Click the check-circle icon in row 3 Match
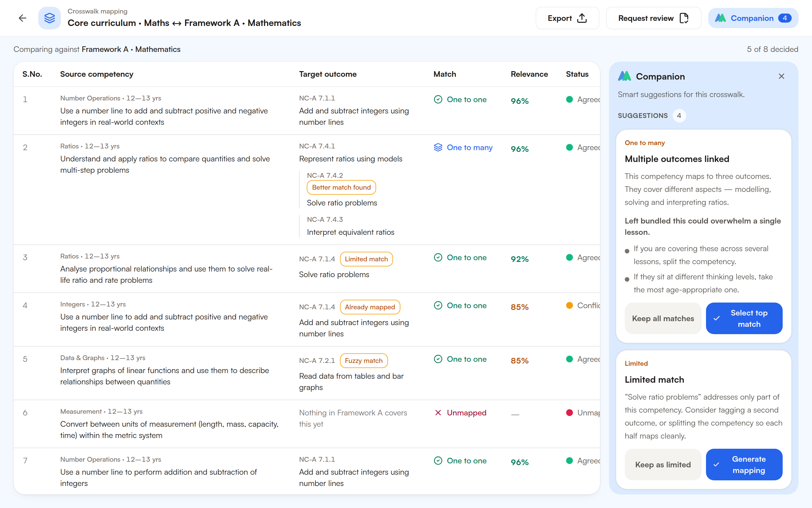Screen dimensions: 812x508 (x=438, y=257)
